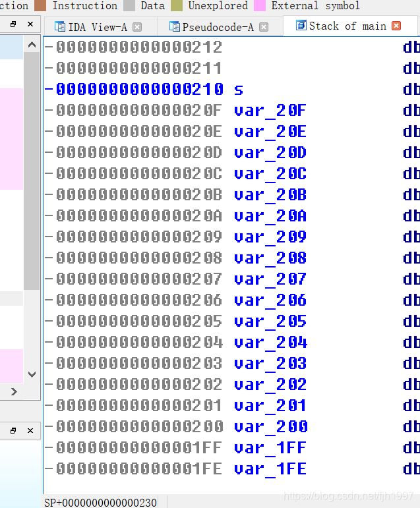Click highlighted offset -0000000000000210

[134, 90]
